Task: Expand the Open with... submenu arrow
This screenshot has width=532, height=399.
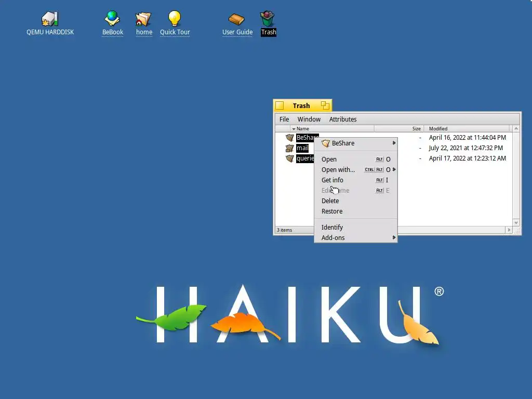Action: tap(394, 169)
